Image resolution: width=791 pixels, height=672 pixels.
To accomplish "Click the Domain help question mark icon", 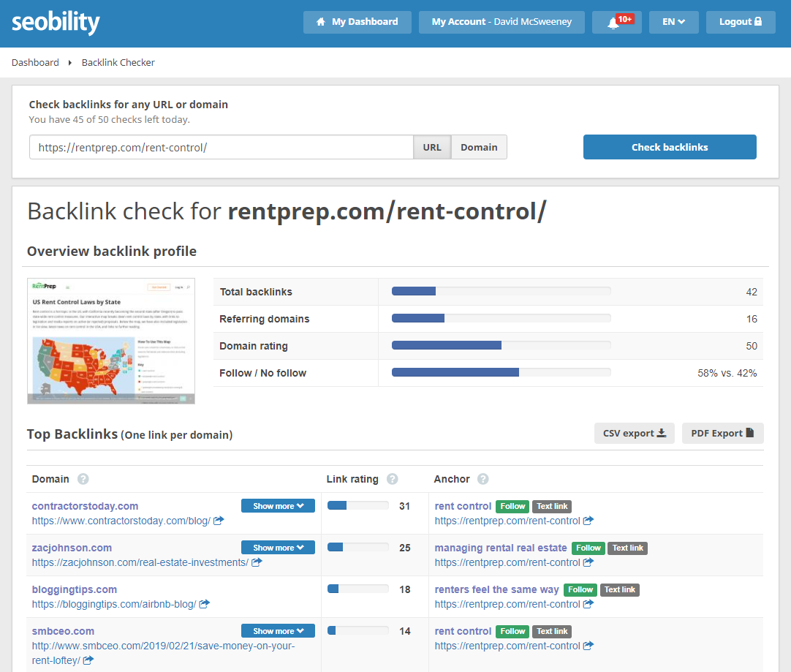I will coord(83,479).
